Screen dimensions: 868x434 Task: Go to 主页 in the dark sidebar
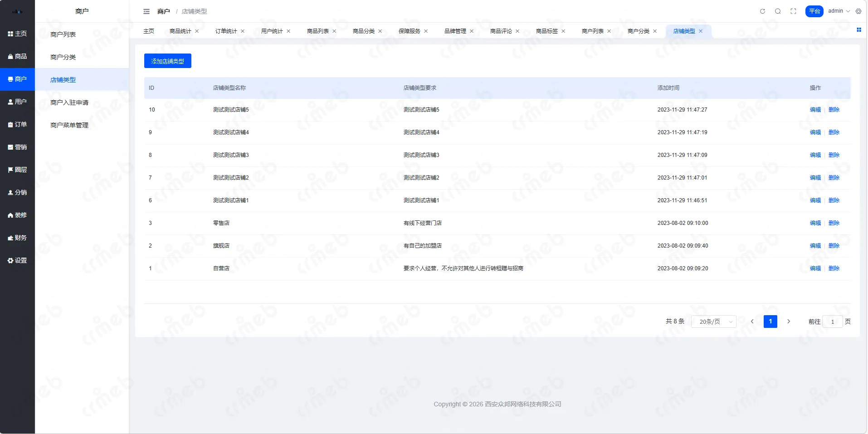17,34
